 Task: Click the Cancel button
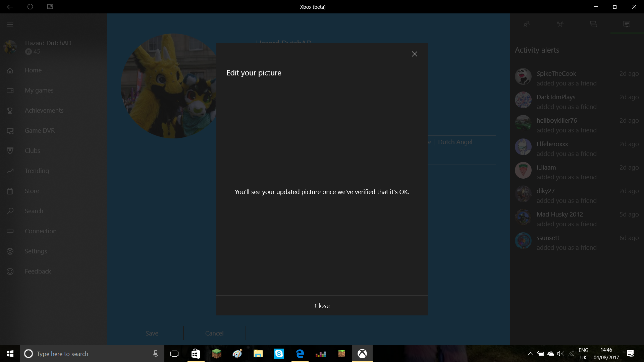tap(214, 333)
